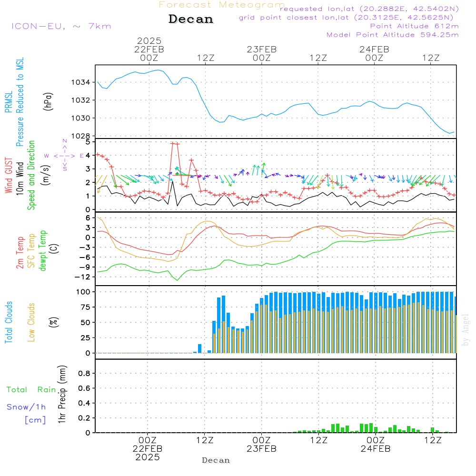
Task: Click the 'Wind GUST' red label
Action: tap(9, 176)
